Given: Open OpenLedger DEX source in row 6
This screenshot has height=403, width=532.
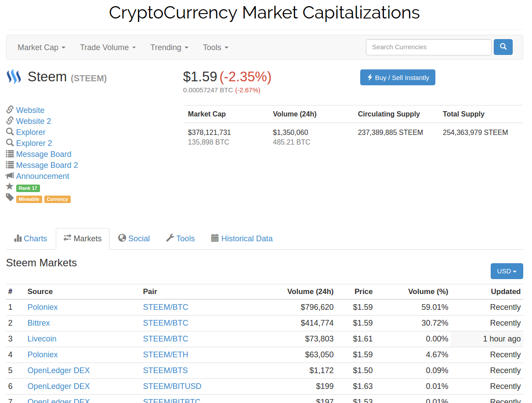Looking at the screenshot, I should (58, 386).
